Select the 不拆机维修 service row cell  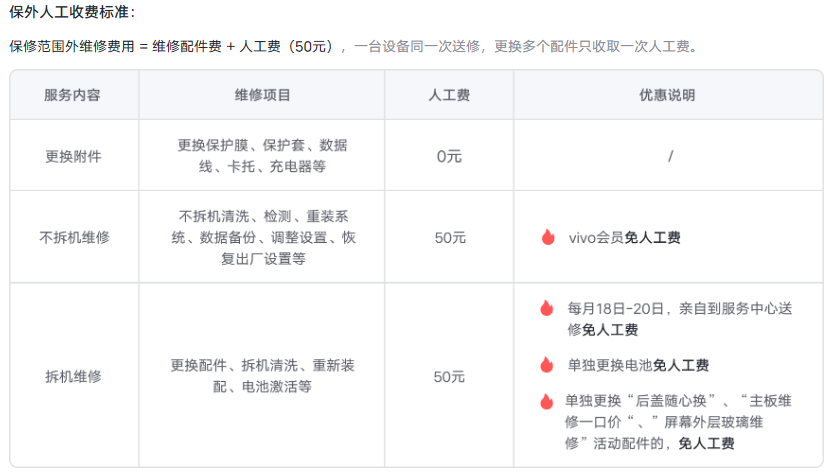(73, 237)
